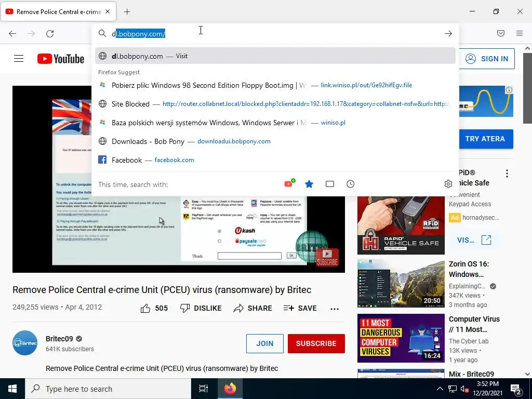532x399 pixels.
Task: Choose the Baza polskich wersji suggestion
Action: (x=275, y=123)
